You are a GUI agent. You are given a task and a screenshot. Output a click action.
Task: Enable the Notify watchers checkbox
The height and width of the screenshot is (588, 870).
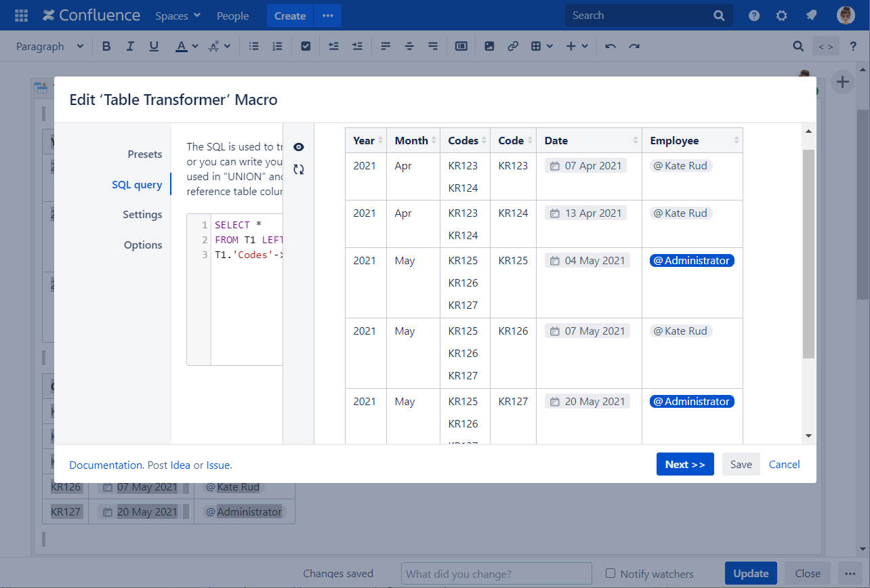point(610,573)
